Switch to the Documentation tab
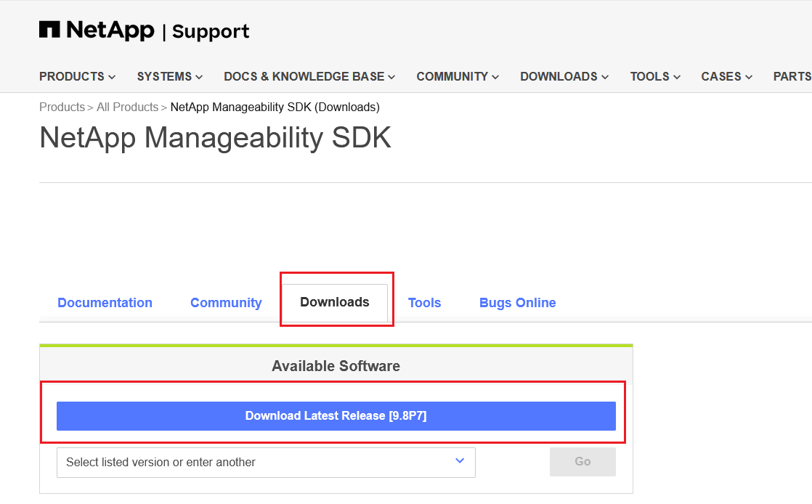This screenshot has width=812, height=504. (105, 302)
